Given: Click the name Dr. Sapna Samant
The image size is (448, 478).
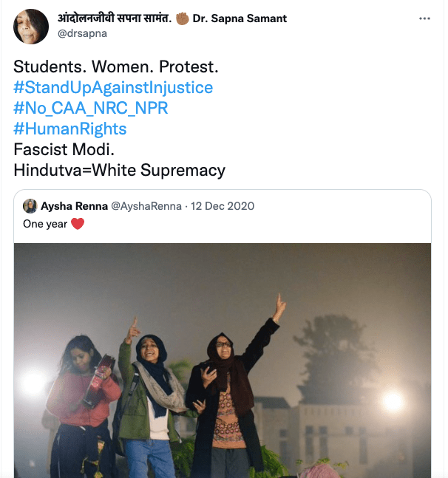Looking at the screenshot, I should pyautogui.click(x=240, y=18).
